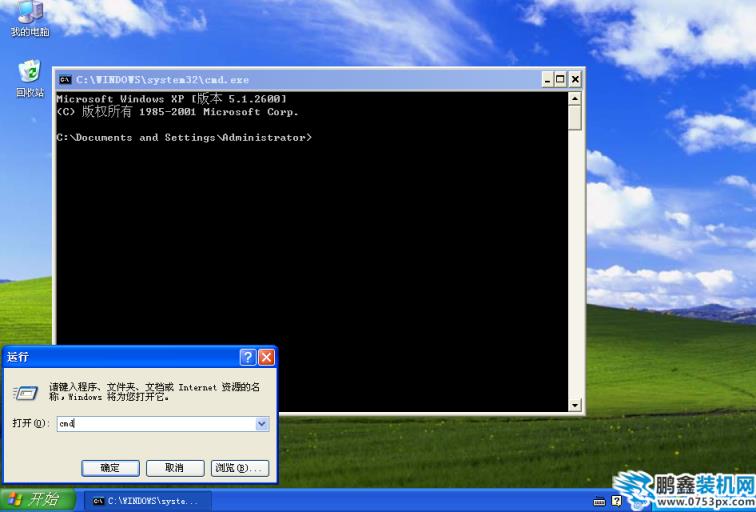
Task: Click the cmd.exe window title text
Action: point(162,80)
